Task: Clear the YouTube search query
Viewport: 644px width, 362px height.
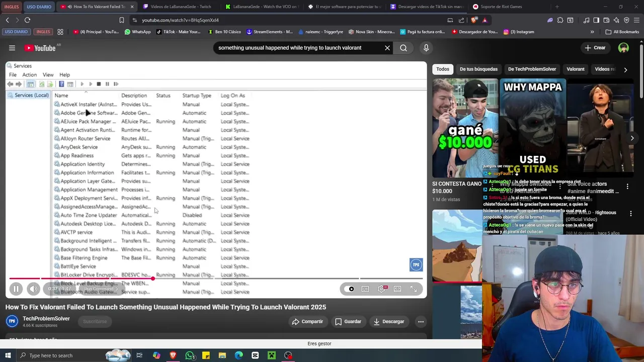Action: click(x=387, y=48)
